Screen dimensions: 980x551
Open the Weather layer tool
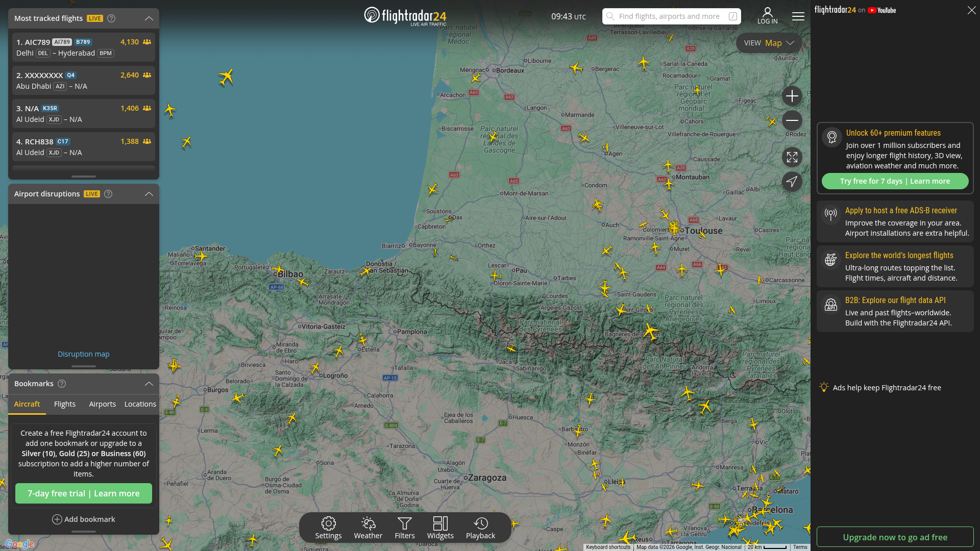[368, 528]
